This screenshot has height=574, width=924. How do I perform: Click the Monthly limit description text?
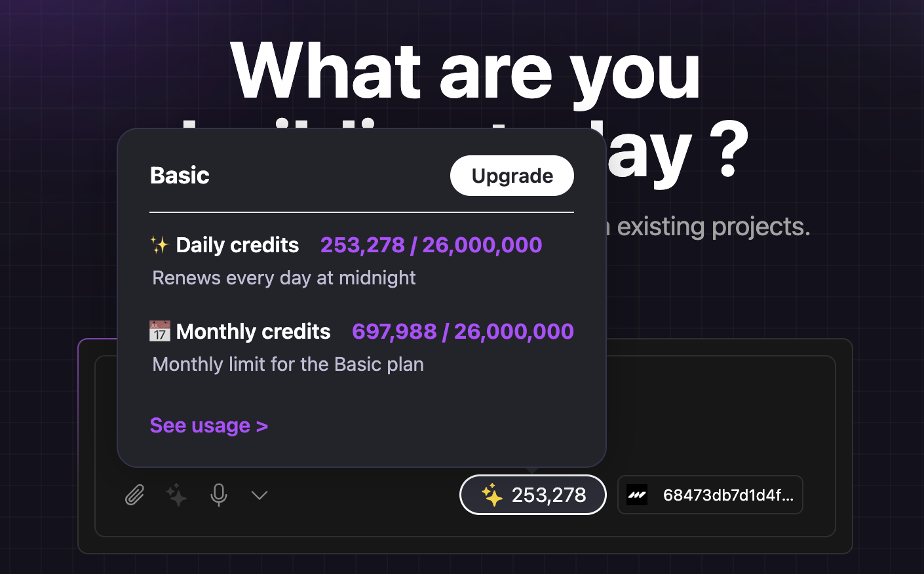click(288, 364)
